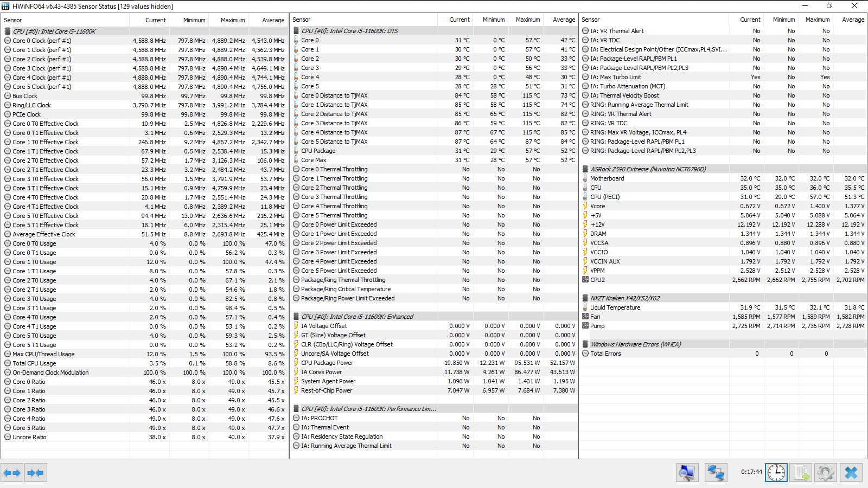Select the VCCIN AUX voltage row

[723, 261]
